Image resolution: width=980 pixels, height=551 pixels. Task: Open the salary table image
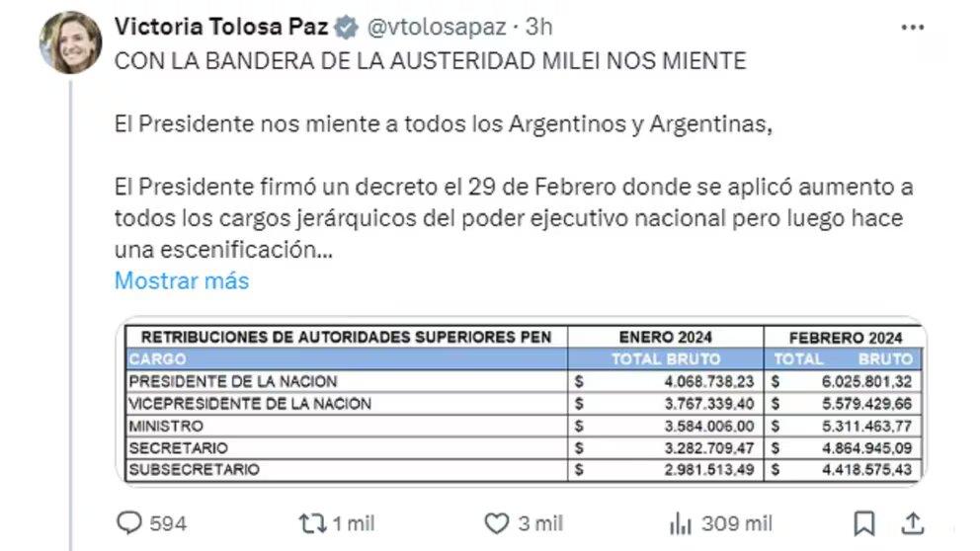coord(522,402)
